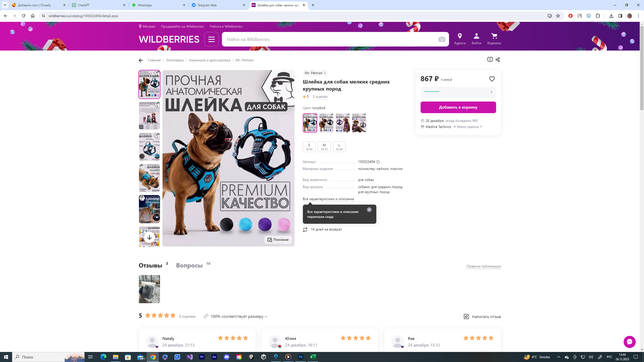Reload the page in browser
Screen dimensions: 644x362
tap(24, 16)
